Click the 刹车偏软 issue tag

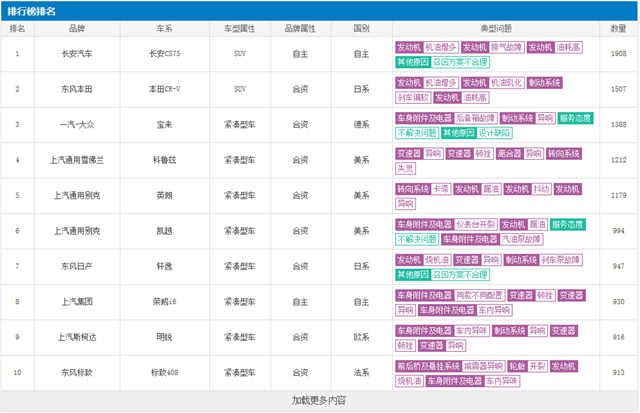pyautogui.click(x=413, y=98)
